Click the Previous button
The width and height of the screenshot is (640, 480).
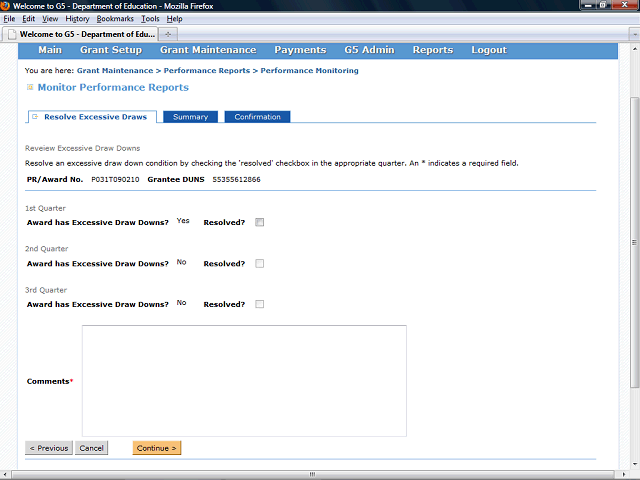(x=49, y=448)
